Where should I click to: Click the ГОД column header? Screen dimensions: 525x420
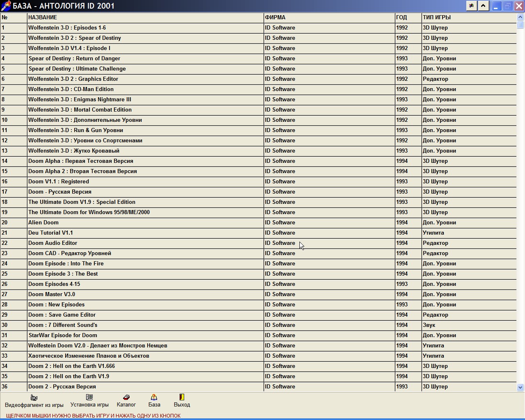click(x=409, y=17)
